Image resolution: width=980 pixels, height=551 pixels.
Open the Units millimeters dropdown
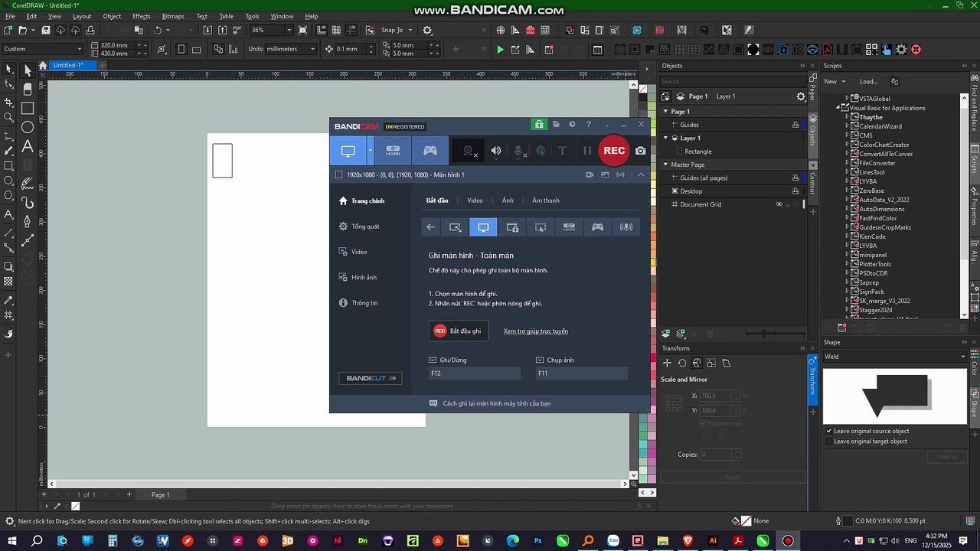click(x=312, y=49)
